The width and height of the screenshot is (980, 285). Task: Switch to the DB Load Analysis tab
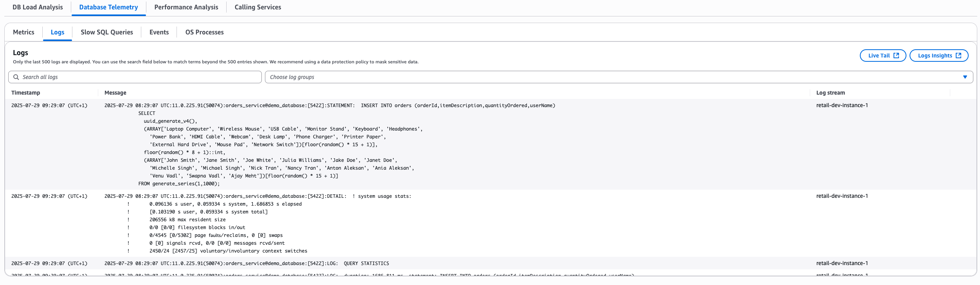click(x=38, y=7)
